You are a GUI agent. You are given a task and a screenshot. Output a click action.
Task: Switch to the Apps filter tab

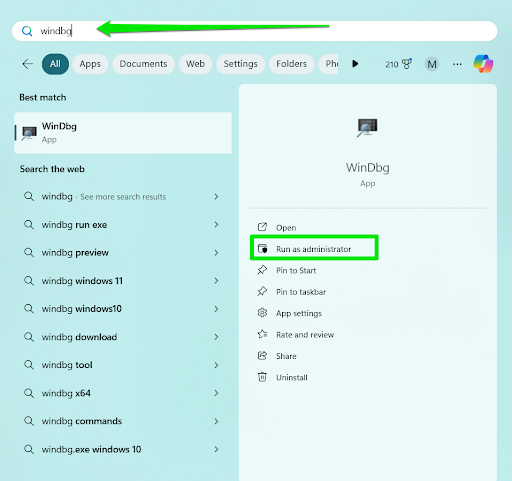(90, 64)
